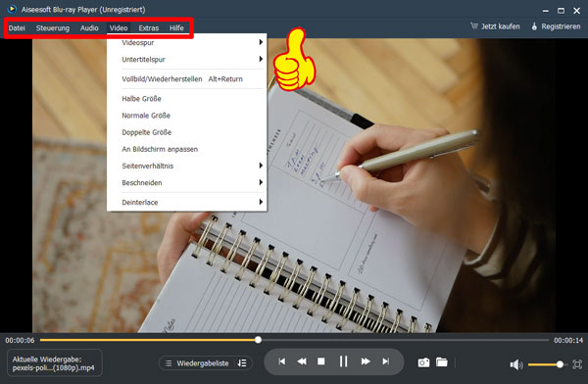This screenshot has width=588, height=384.
Task: Maximize the Blu-ray Player window
Action: pyautogui.click(x=561, y=11)
